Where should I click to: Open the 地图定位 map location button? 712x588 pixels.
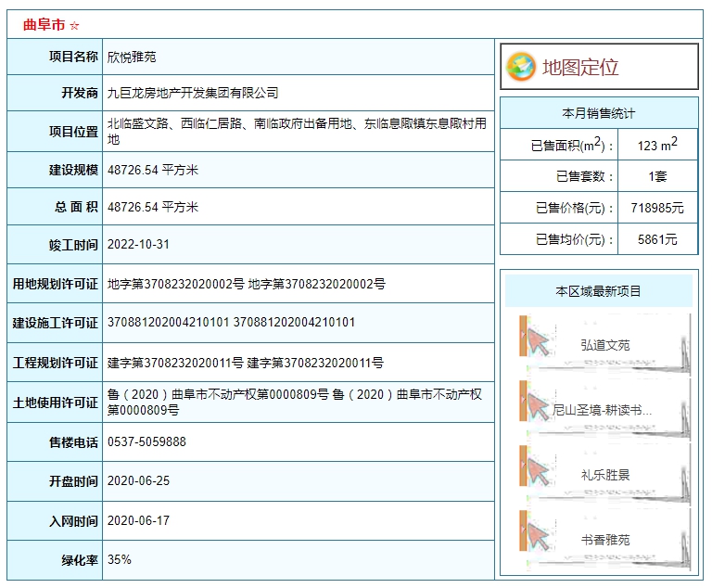(x=599, y=67)
